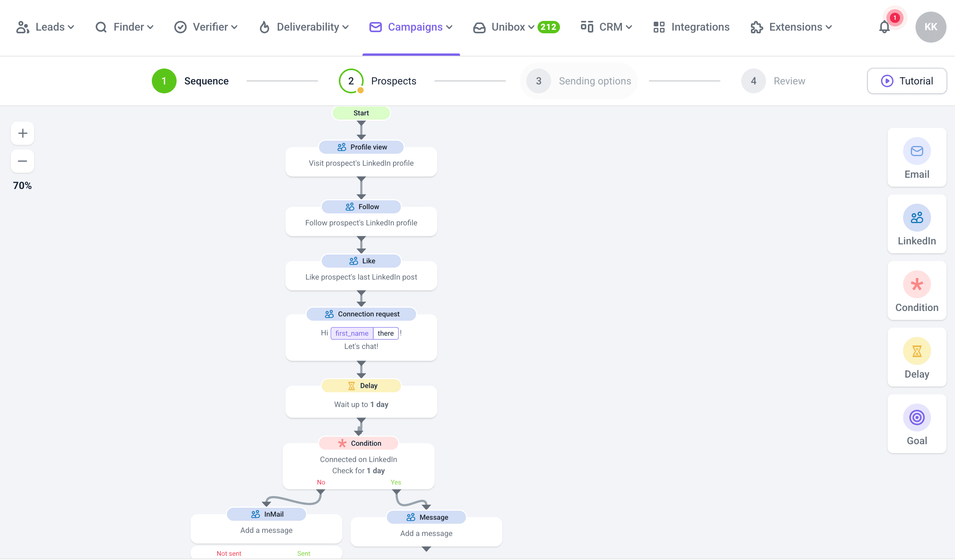The image size is (955, 560).
Task: Open the notifications bell
Action: [885, 27]
